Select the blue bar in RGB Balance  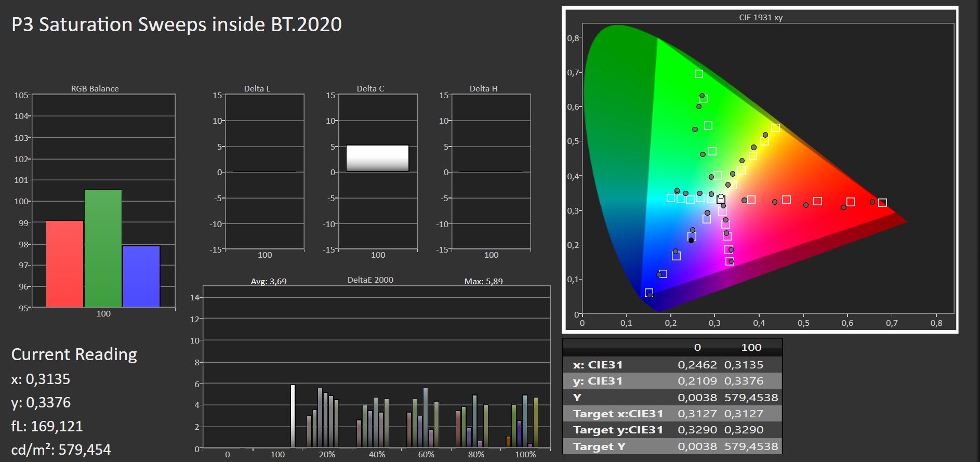141,276
